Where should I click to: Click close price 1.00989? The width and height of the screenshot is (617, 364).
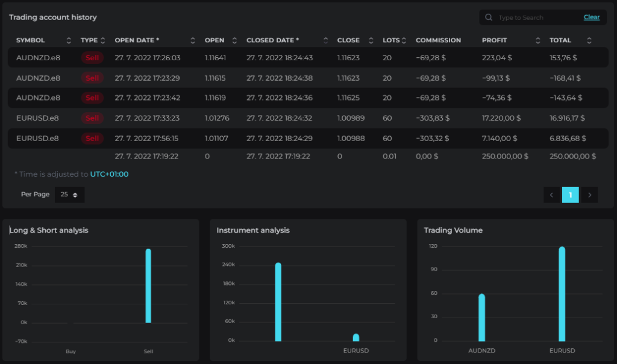351,118
